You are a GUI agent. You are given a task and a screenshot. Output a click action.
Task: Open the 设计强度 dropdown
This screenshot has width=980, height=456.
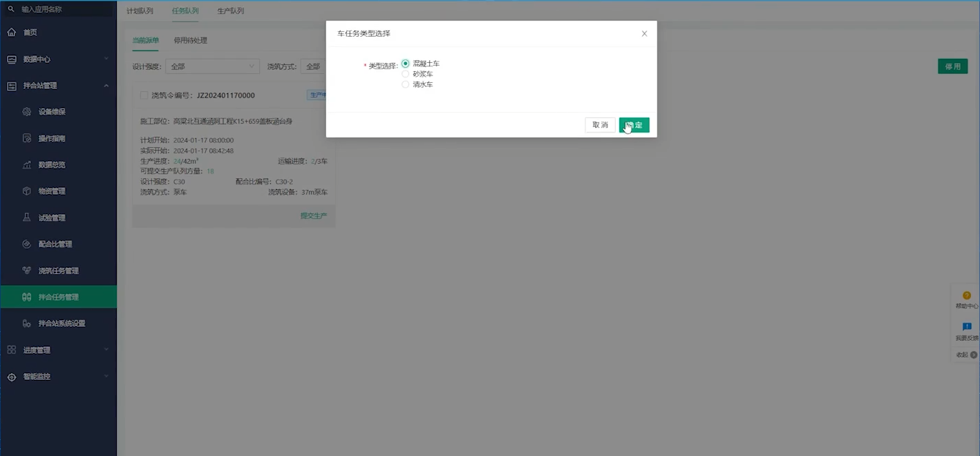click(x=212, y=66)
